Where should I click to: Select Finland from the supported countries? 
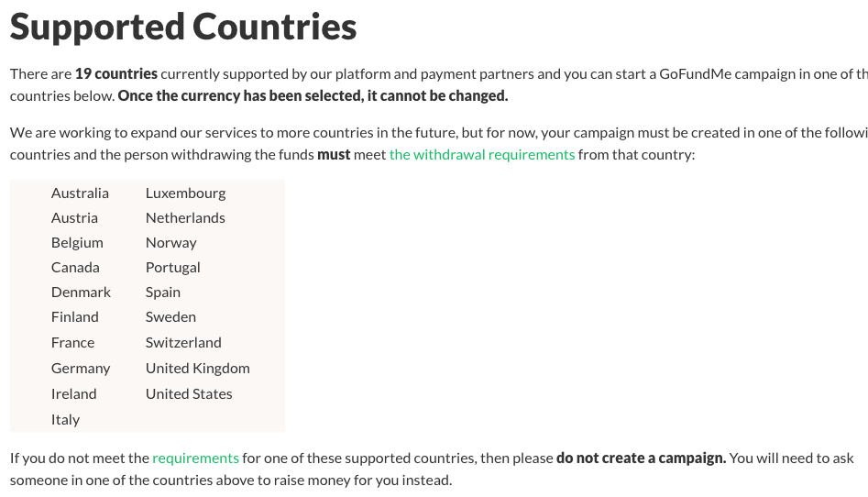tap(75, 316)
